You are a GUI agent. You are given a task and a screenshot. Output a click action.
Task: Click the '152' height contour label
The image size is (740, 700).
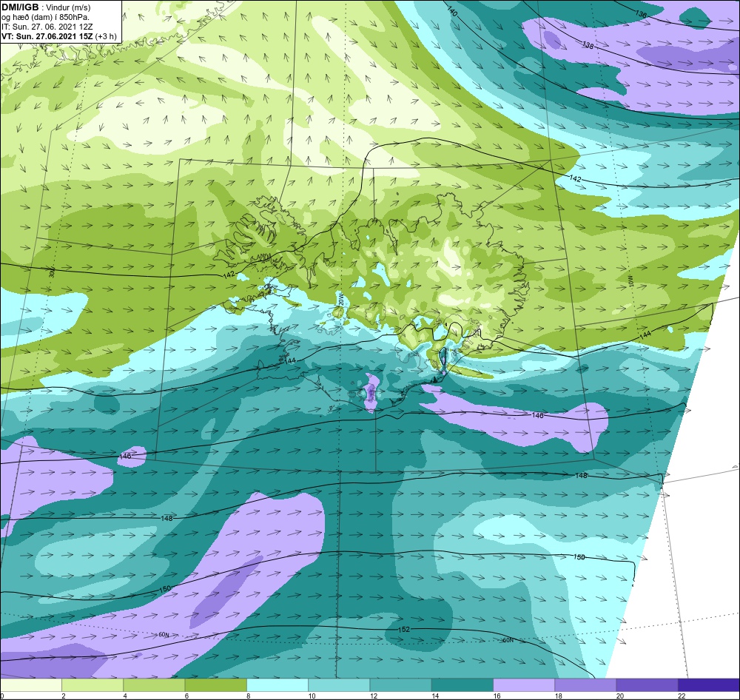(404, 629)
